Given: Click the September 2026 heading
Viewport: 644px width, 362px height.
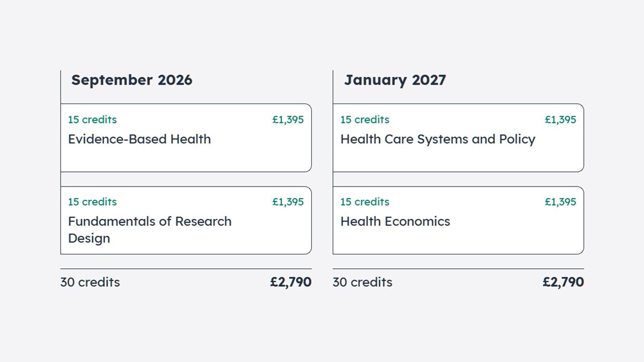Looking at the screenshot, I should coord(132,80).
